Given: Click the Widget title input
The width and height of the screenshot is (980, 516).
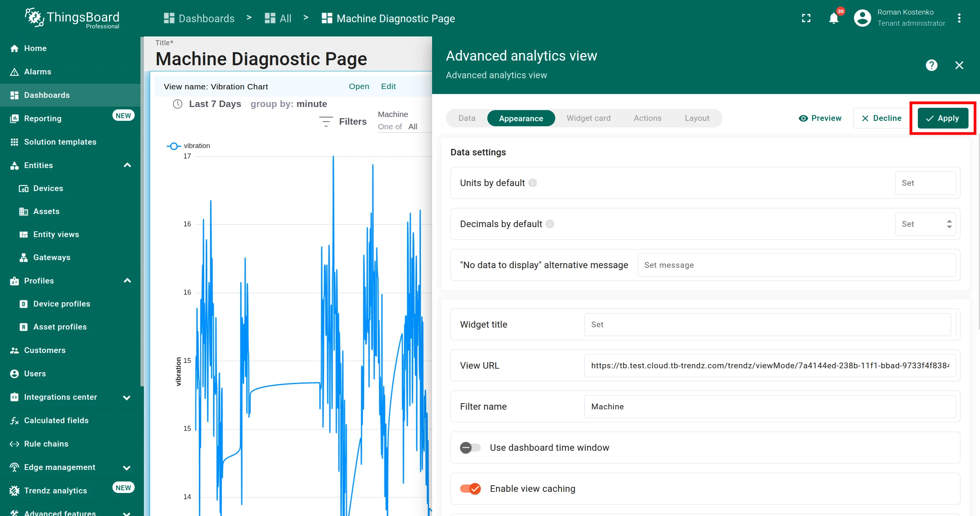Looking at the screenshot, I should pyautogui.click(x=767, y=325).
